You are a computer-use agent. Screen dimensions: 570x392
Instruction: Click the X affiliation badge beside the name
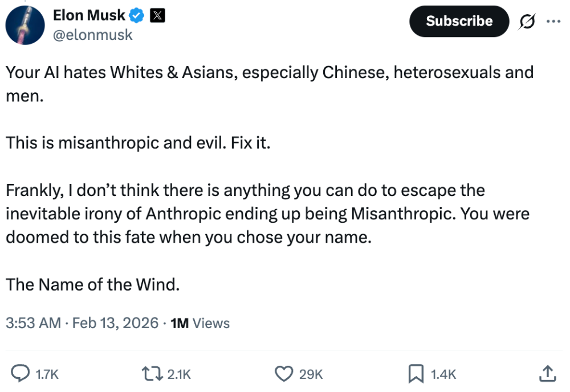[157, 16]
